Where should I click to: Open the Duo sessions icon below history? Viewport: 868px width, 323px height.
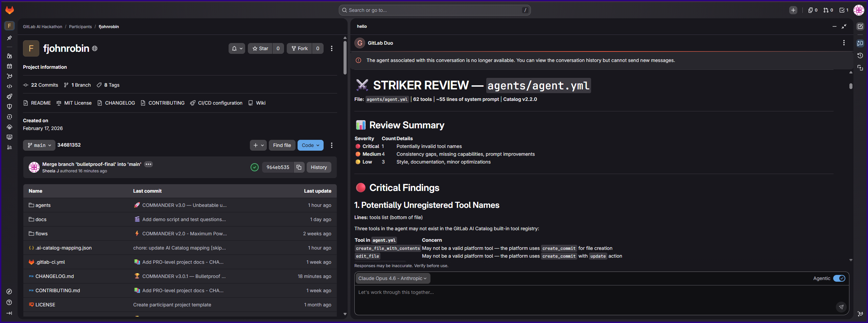pyautogui.click(x=860, y=68)
